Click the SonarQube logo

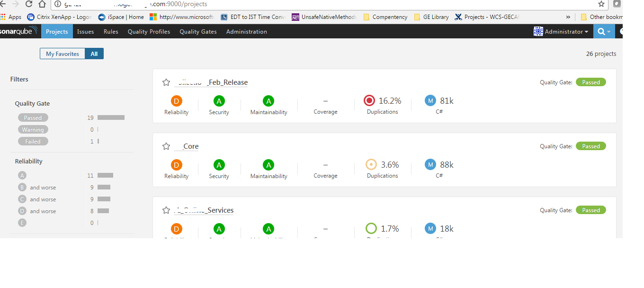point(19,31)
